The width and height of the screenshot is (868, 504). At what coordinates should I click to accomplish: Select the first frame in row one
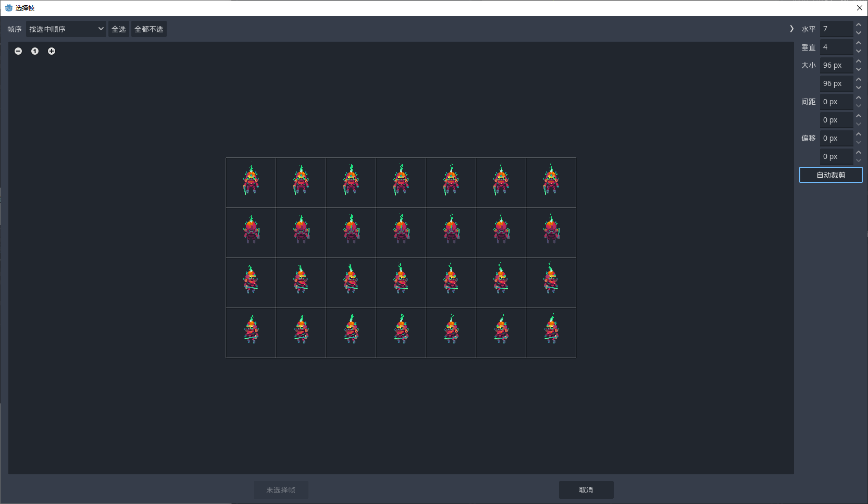point(251,183)
